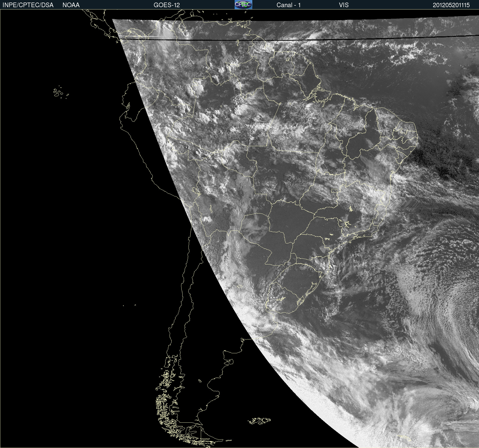Click the Canal - 1 label

tap(288, 5)
